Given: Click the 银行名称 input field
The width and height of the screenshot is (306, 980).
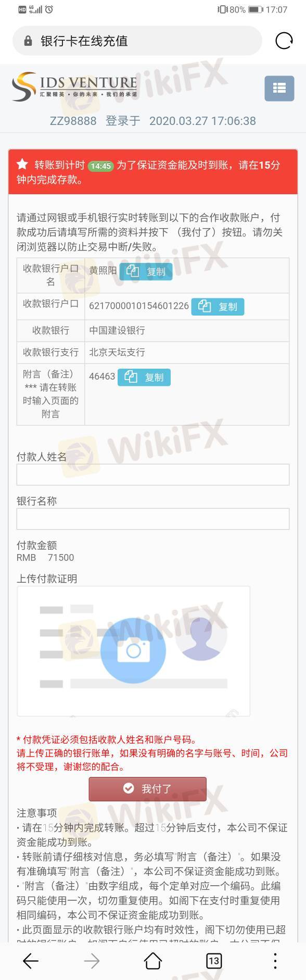Looking at the screenshot, I should (x=153, y=519).
